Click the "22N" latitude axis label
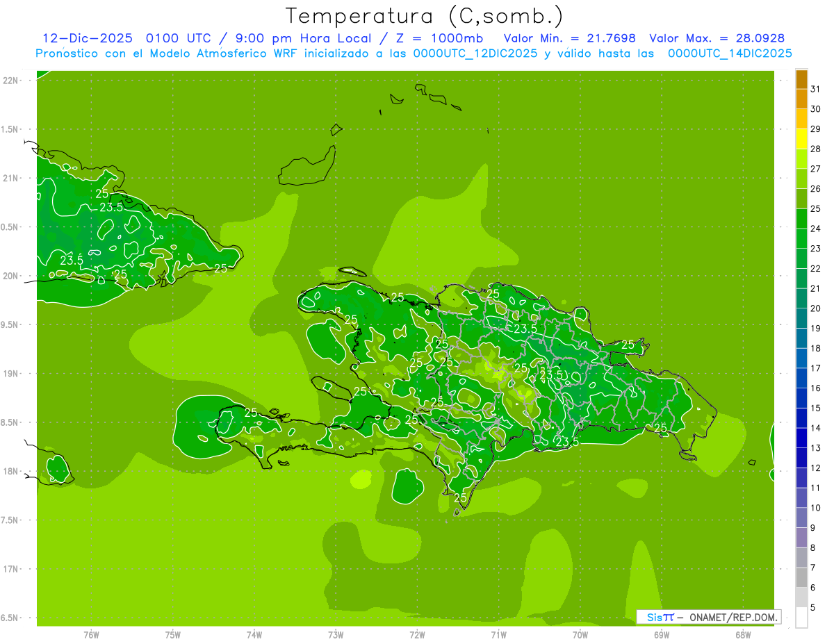 point(10,81)
